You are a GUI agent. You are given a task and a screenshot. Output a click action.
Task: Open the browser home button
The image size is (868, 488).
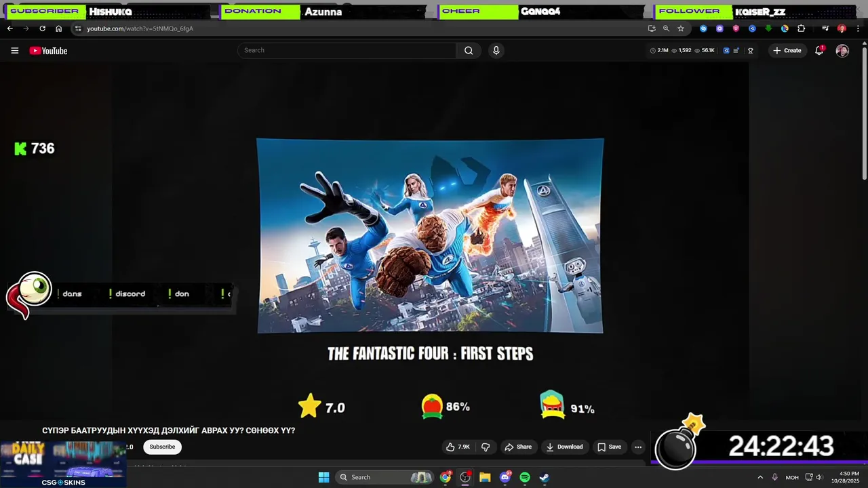tap(58, 28)
